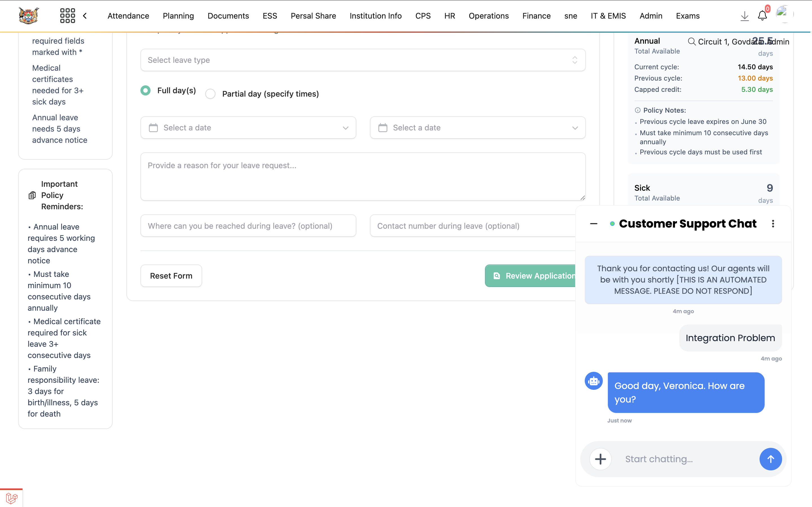This screenshot has height=507, width=812.
Task: Click the plus attachment button in chat
Action: point(600,459)
